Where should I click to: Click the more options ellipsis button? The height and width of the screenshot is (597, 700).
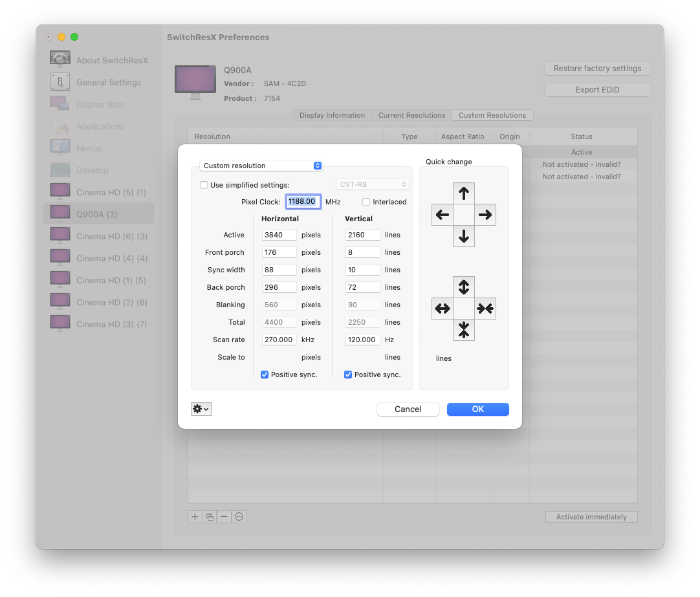pos(239,517)
